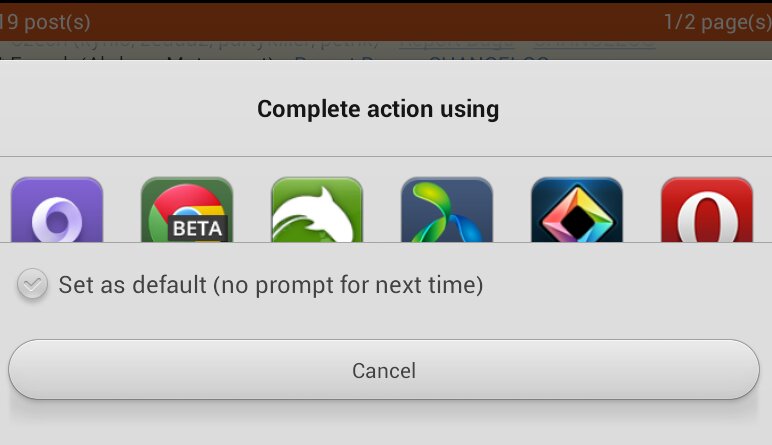Tap the black strip above the header

tap(386, 1)
